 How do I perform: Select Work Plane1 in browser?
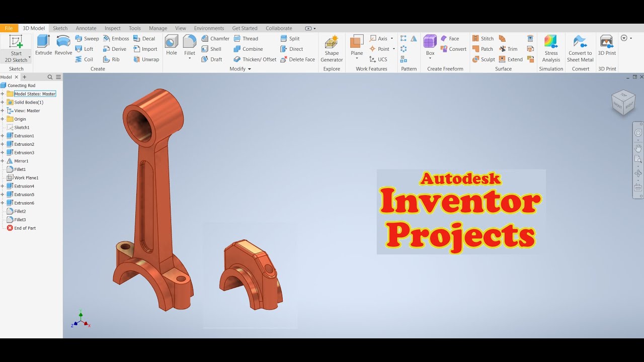[x=23, y=178]
